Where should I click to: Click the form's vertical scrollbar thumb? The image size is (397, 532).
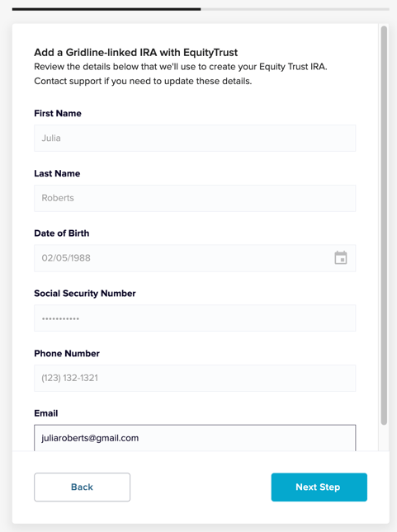pyautogui.click(x=384, y=225)
